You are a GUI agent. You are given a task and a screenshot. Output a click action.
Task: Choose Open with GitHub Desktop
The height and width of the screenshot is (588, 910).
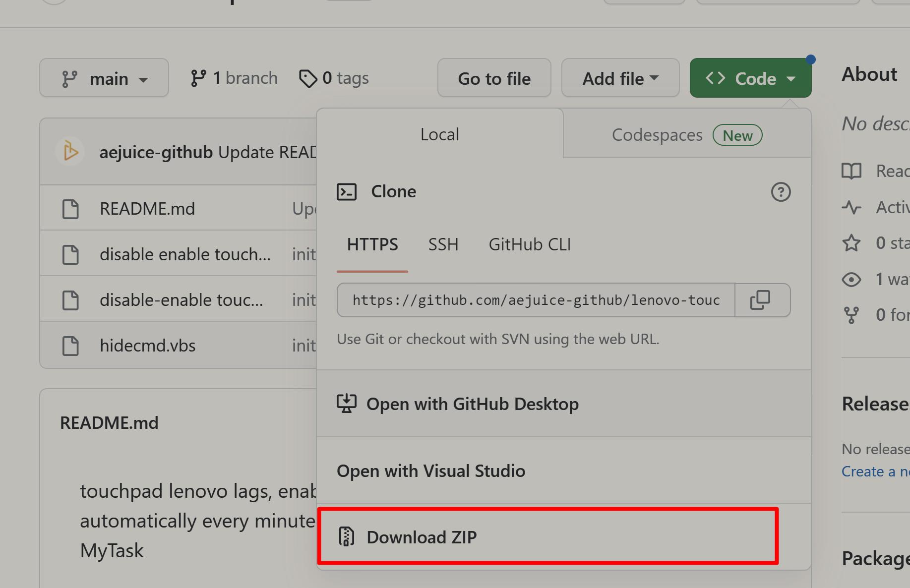coord(472,404)
